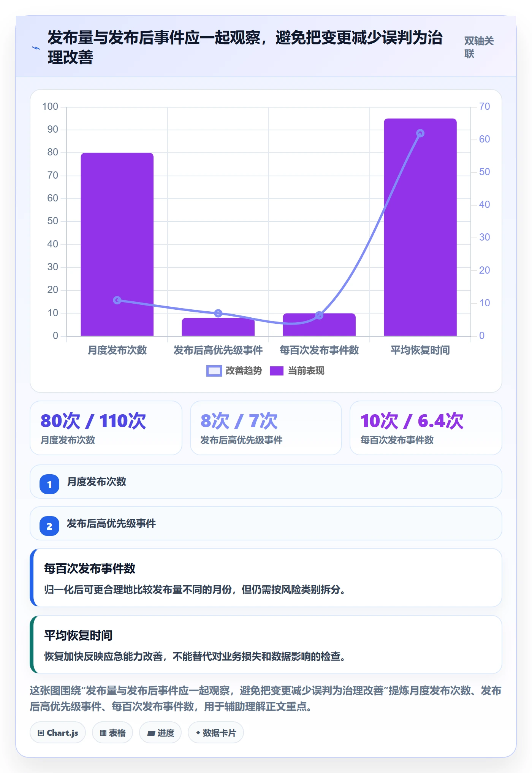Screen dimensions: 532x773
Task: Select the 进度 tag chip
Action: click(x=160, y=733)
